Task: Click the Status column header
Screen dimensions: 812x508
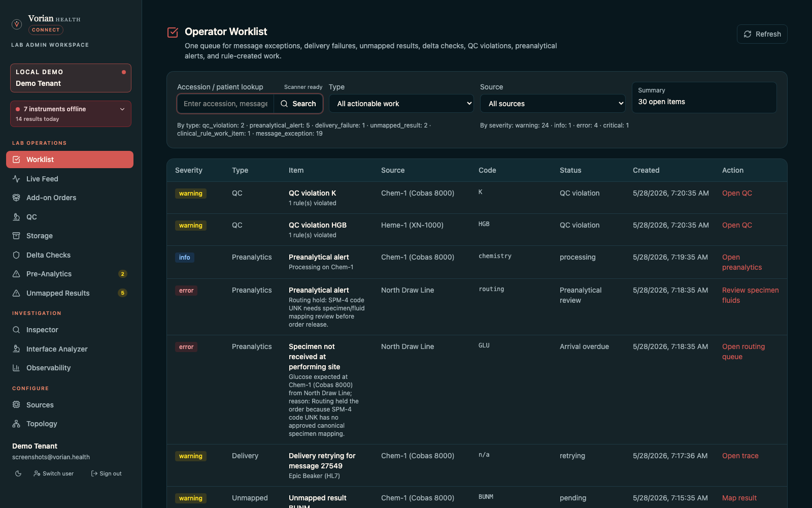Action: pos(570,170)
